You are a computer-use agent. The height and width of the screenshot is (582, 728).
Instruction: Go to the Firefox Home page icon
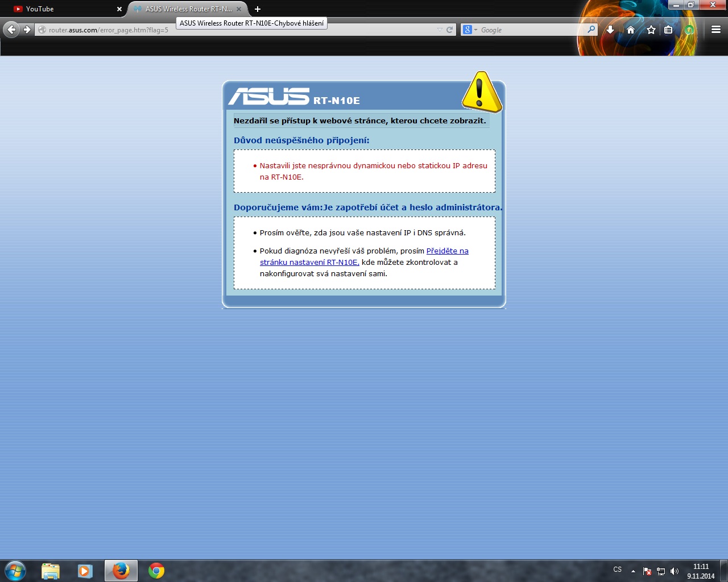631,30
